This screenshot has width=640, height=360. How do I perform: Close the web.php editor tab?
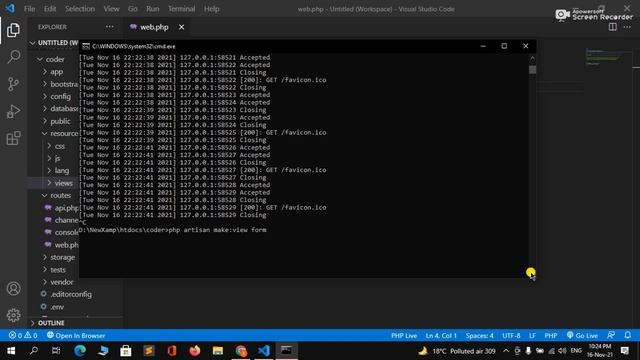[x=181, y=27]
